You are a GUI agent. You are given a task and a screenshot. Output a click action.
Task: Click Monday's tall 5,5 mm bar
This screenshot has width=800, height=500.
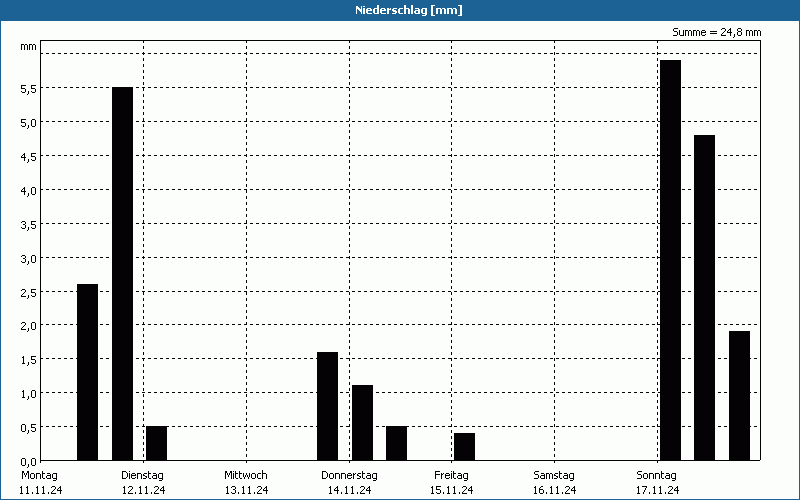click(122, 273)
